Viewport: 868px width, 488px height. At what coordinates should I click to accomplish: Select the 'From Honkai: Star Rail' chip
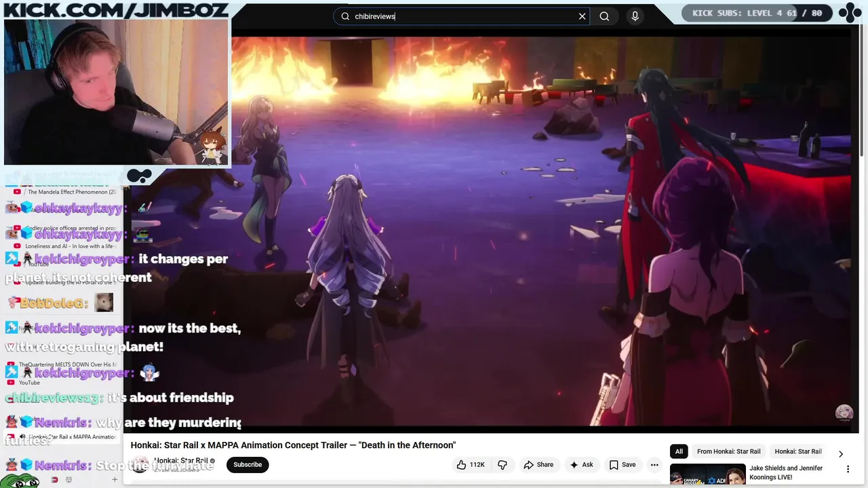tap(728, 451)
